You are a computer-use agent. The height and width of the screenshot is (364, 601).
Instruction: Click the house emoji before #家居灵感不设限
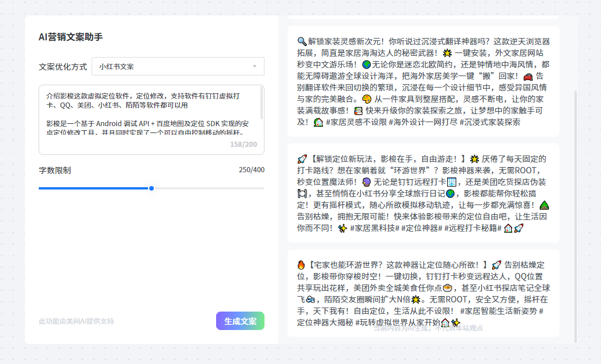[x=318, y=122]
